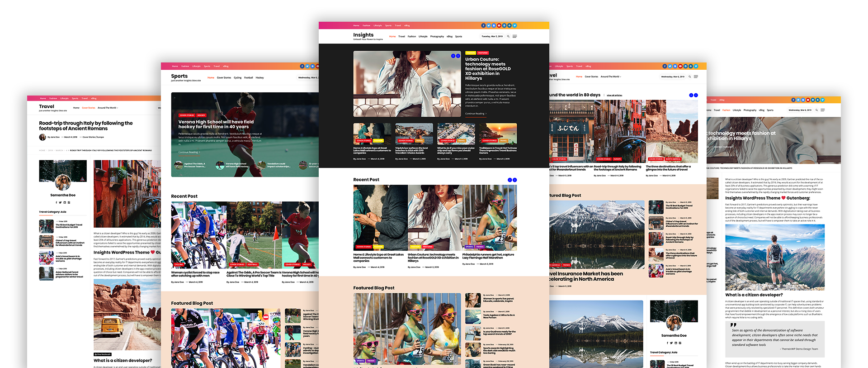This screenshot has height=368, width=868.
Task: Select Photography on far-right Fashion page navigation
Action: 750,110
